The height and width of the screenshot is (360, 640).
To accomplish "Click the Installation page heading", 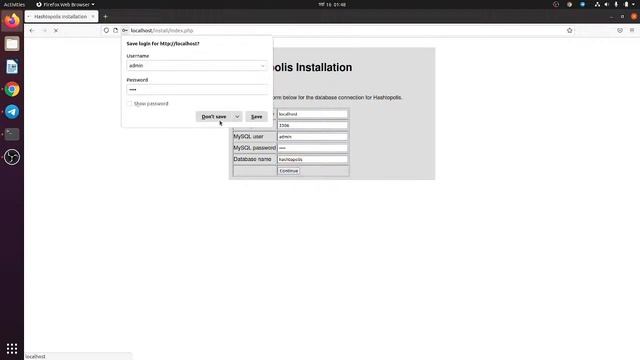I will (x=312, y=67).
